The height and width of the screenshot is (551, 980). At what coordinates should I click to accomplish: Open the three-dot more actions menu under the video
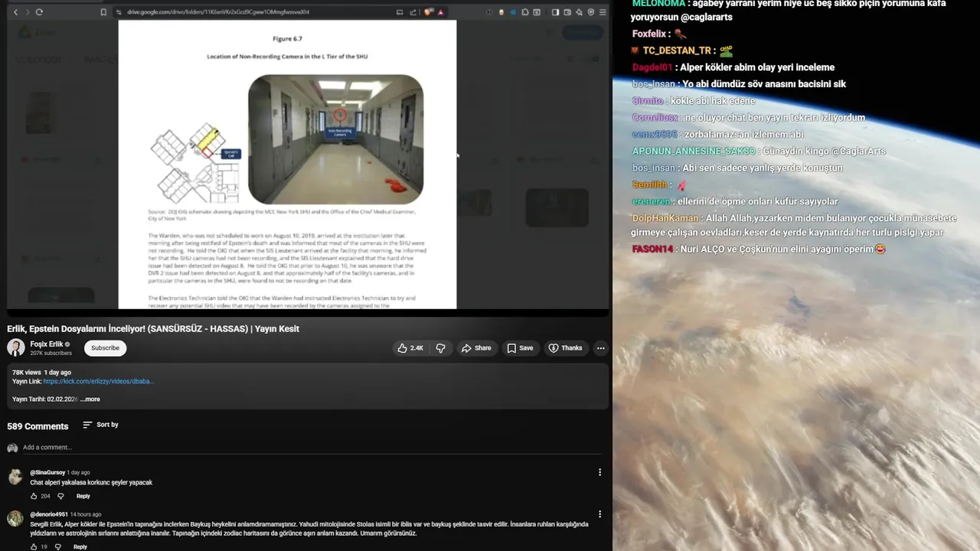click(601, 348)
